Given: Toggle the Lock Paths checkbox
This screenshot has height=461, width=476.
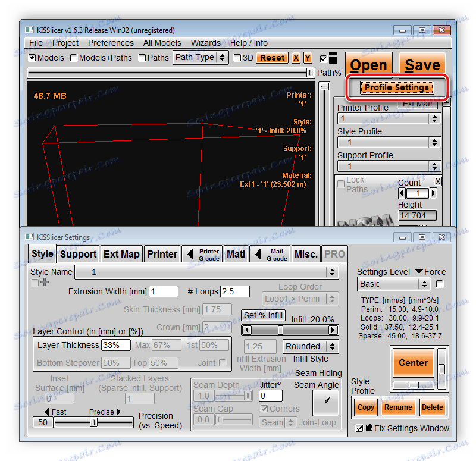Looking at the screenshot, I should (x=341, y=184).
